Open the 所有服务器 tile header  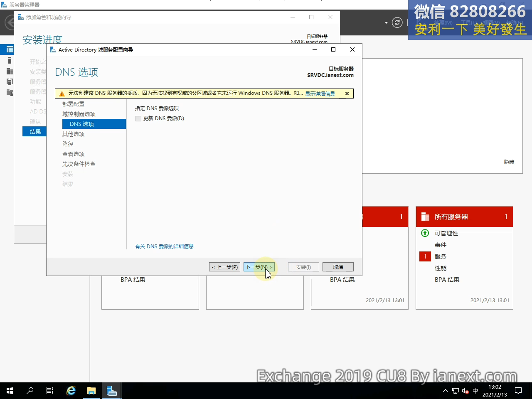[464, 217]
